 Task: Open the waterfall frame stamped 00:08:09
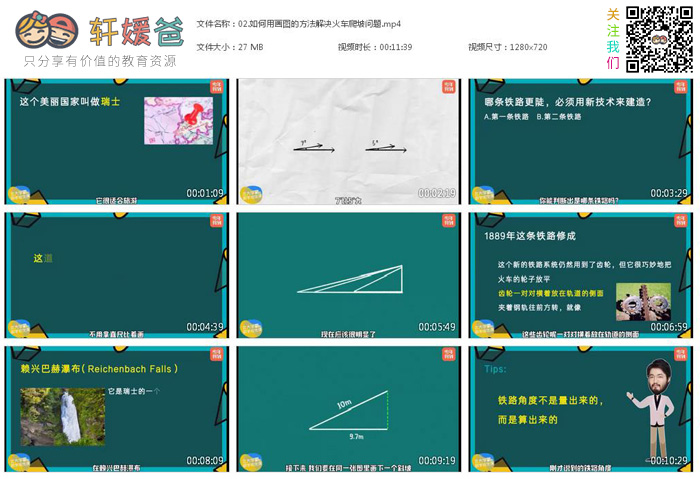[x=117, y=408]
